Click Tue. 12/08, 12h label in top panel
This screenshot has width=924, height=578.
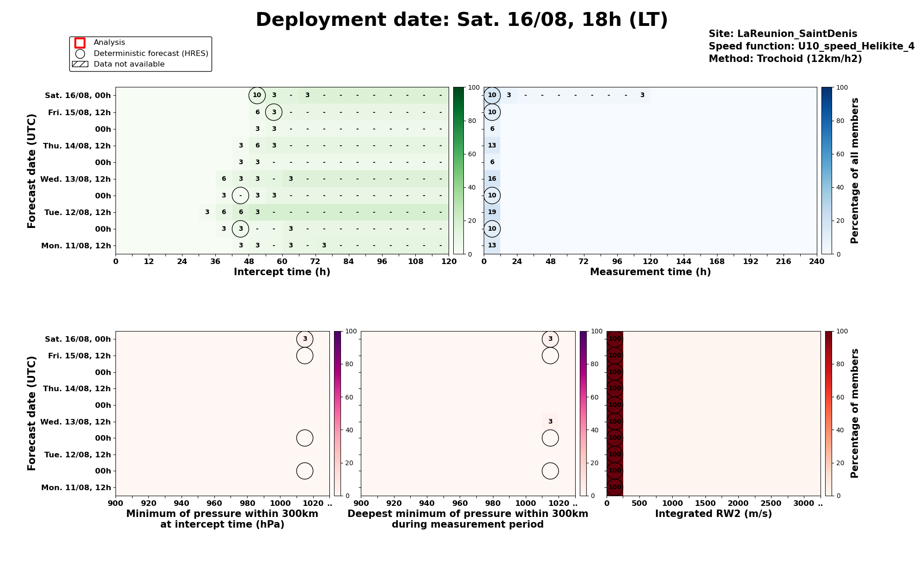click(x=78, y=212)
